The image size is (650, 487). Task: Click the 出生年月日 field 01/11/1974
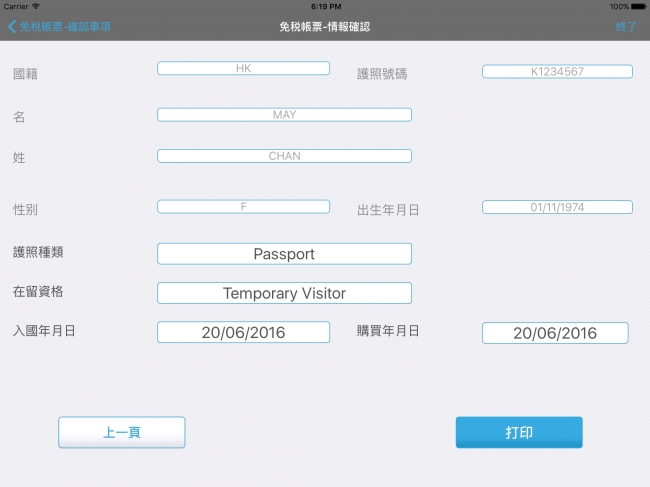[557, 207]
